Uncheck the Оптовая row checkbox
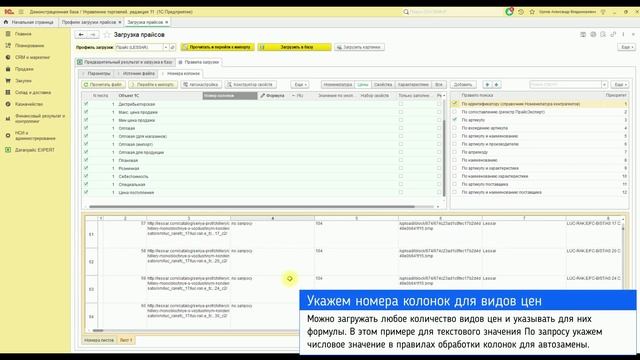This screenshot has height=360, width=640. click(x=86, y=128)
